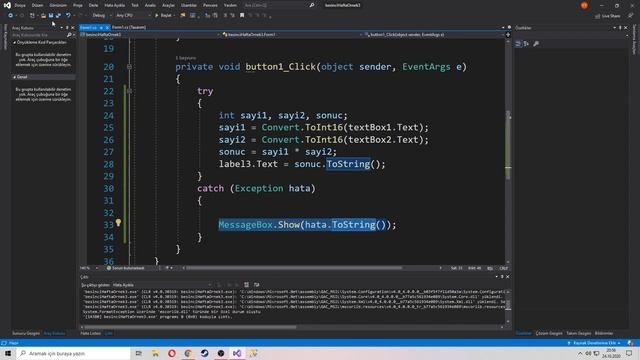The height and width of the screenshot is (360, 640).
Task: Click the Save All icon in toolbar
Action: tap(58, 16)
